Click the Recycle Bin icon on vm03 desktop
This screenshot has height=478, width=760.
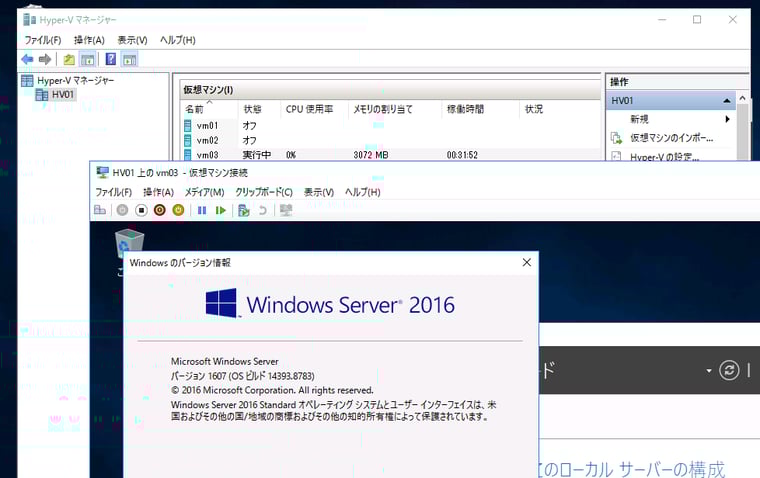coord(129,243)
